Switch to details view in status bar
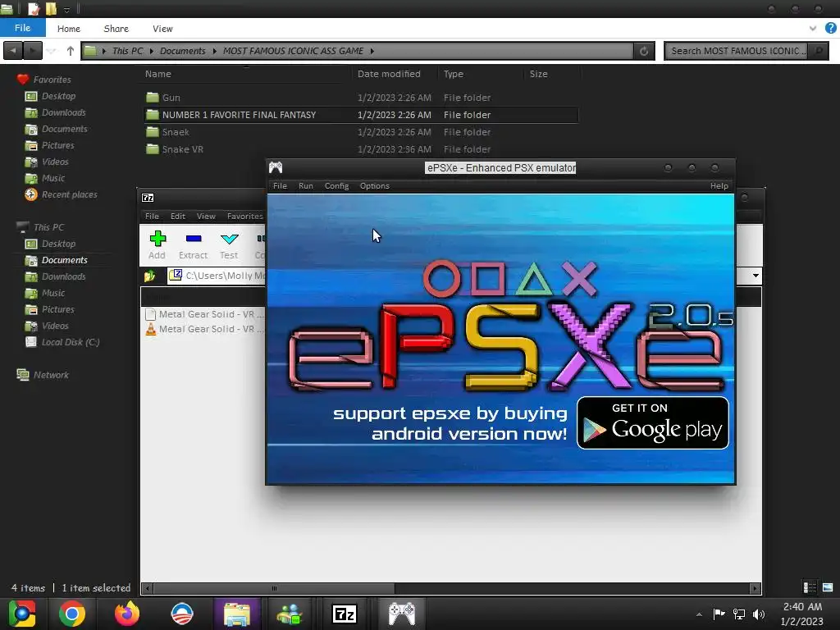Viewport: 840px width, 630px height. pos(810,587)
